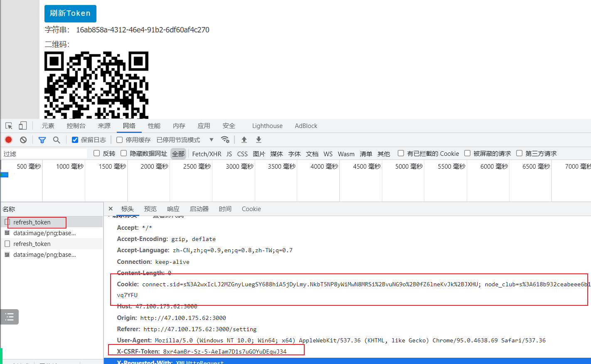This screenshot has height=364, width=591.
Task: Click the QR code image
Action: tap(96, 85)
